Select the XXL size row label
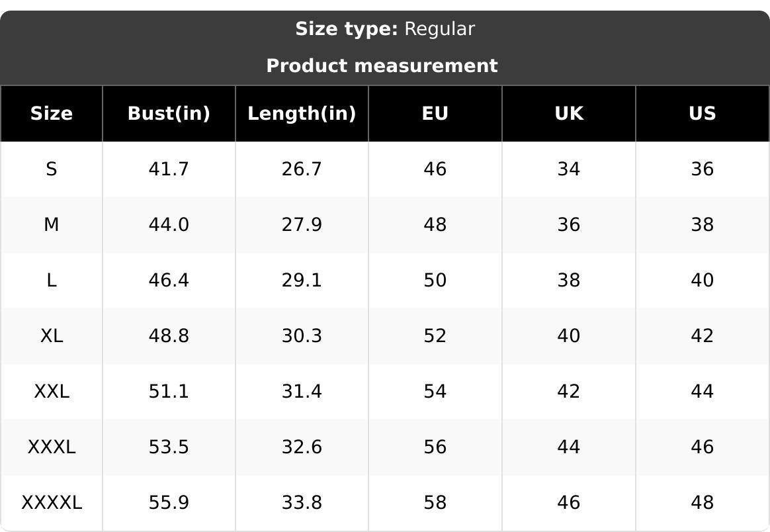 52,391
